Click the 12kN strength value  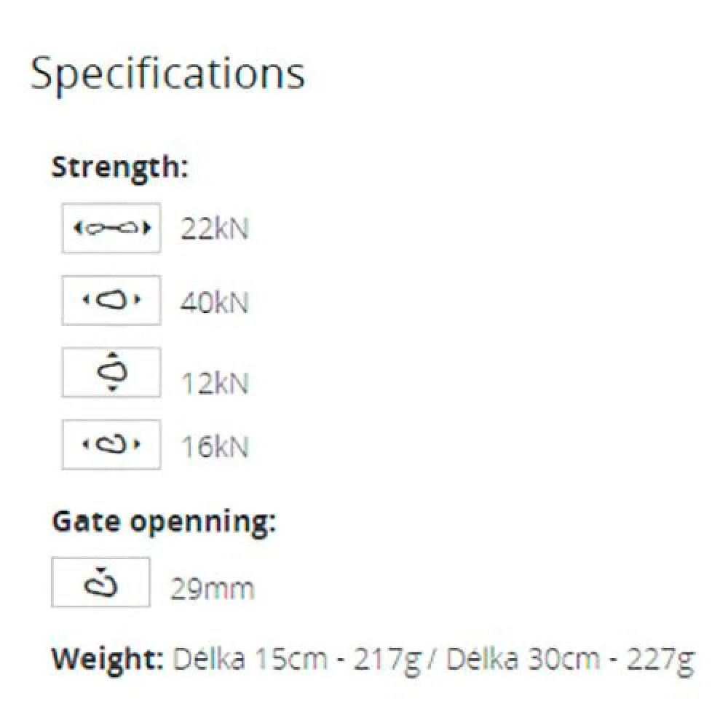[214, 383]
